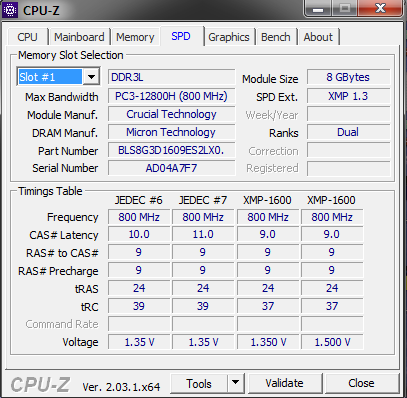
Task: Click the RAS# Precharge row label
Action: (58, 271)
